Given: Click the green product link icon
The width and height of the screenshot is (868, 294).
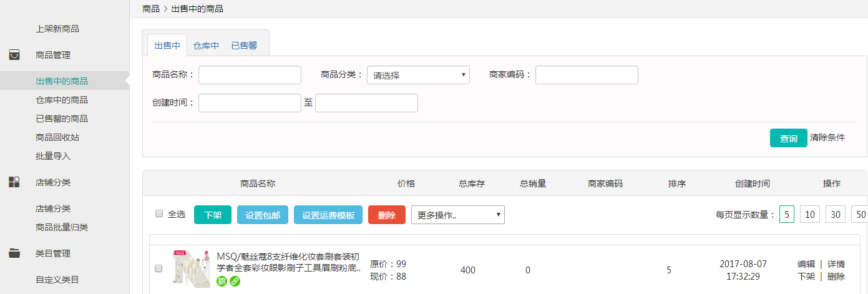Looking at the screenshot, I should pyautogui.click(x=235, y=282).
